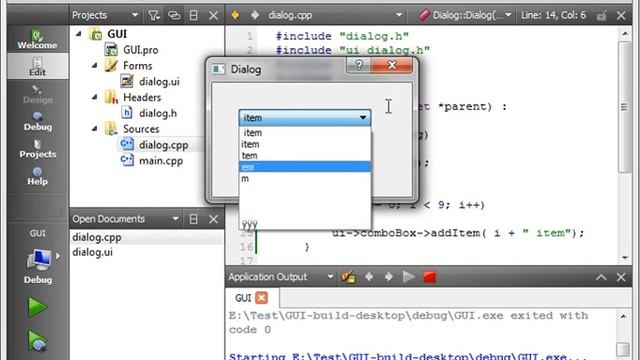Stop the running application
The image size is (640, 360).
coord(429,277)
